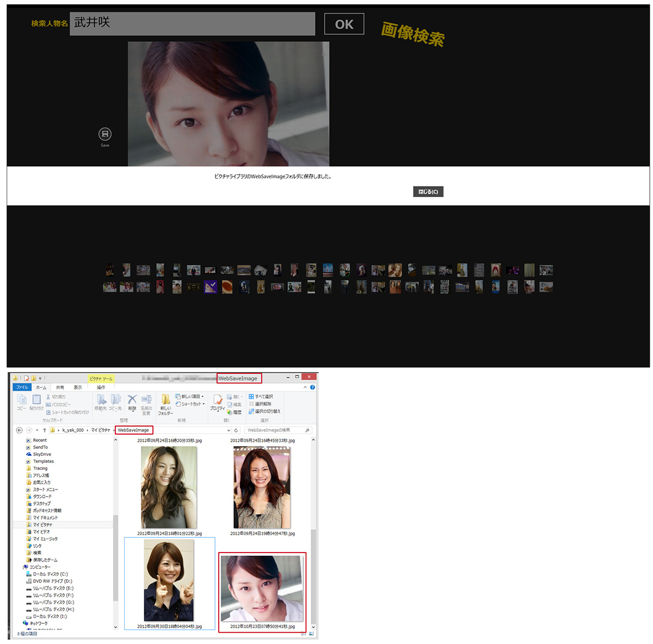Select SkyDrive in the navigation tree
The width and height of the screenshot is (653, 644).
(42, 454)
